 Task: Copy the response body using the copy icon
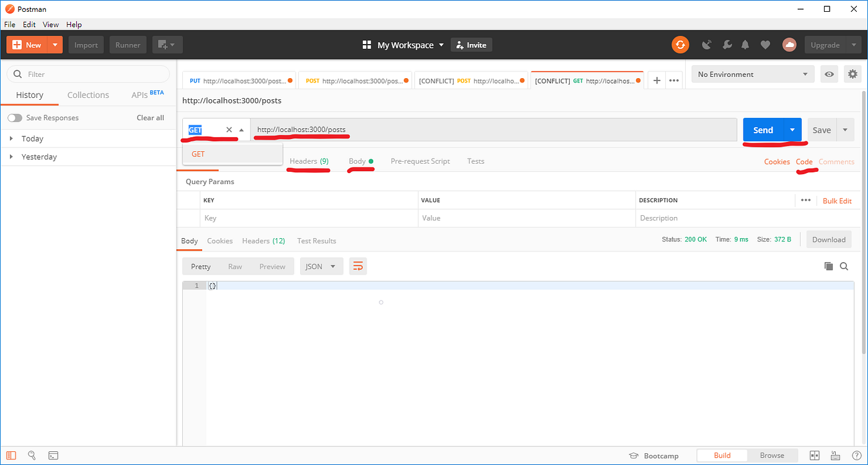829,266
